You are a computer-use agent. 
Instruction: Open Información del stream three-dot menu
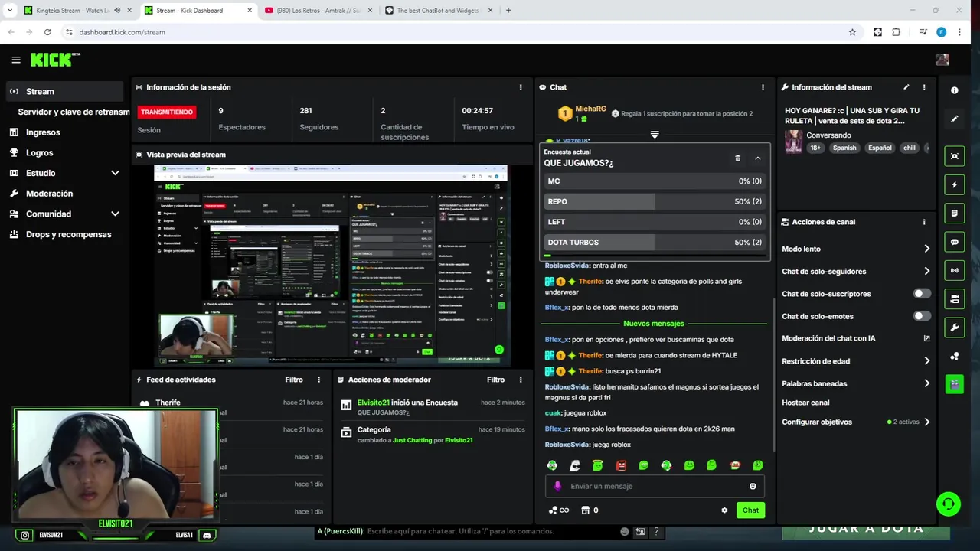pos(924,87)
